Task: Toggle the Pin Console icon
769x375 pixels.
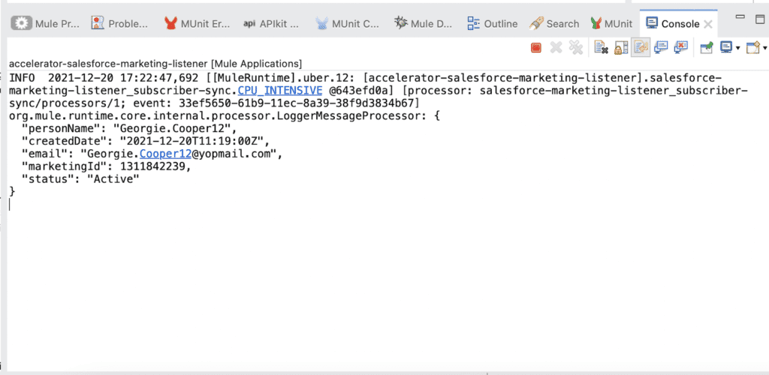Action: pos(706,48)
